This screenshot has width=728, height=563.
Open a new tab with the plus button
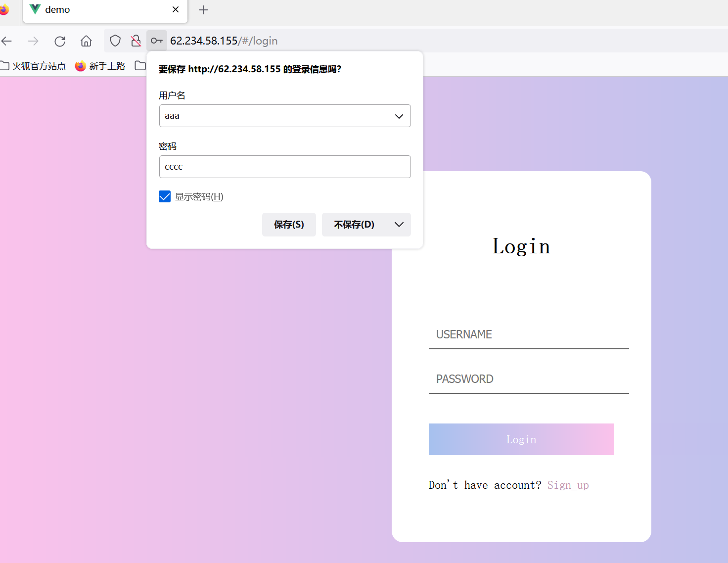coord(203,10)
